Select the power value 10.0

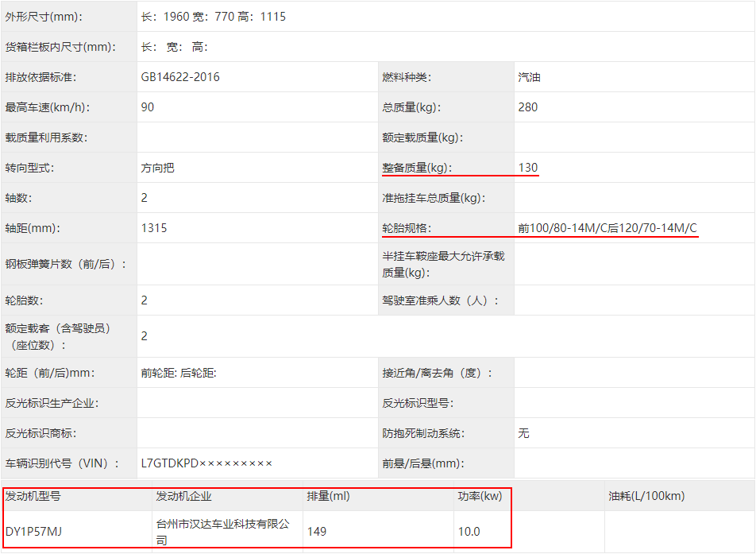tap(469, 531)
